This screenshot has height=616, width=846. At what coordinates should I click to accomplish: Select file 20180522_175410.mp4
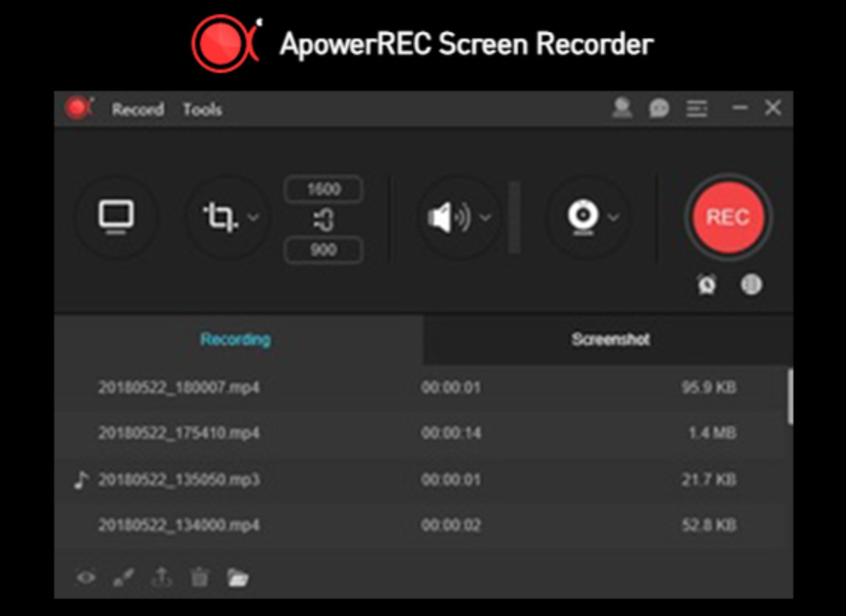pyautogui.click(x=420, y=433)
